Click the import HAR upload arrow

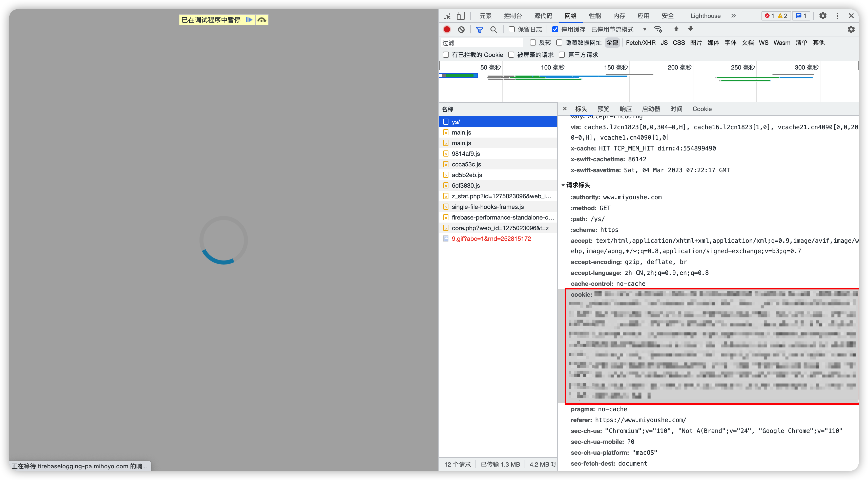coord(676,30)
